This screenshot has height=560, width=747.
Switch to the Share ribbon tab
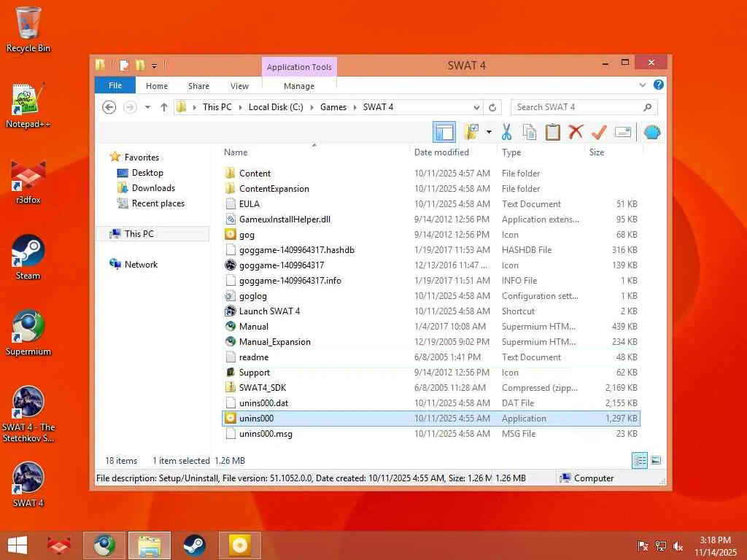click(x=198, y=86)
